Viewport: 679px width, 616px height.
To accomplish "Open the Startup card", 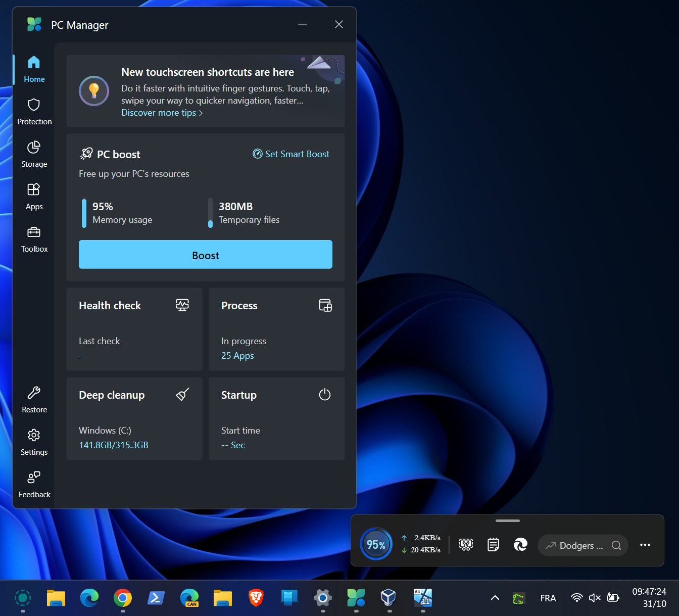I will pos(276,418).
